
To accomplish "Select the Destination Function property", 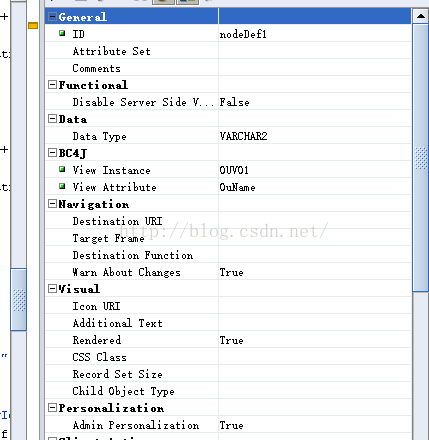I will pos(133,255).
